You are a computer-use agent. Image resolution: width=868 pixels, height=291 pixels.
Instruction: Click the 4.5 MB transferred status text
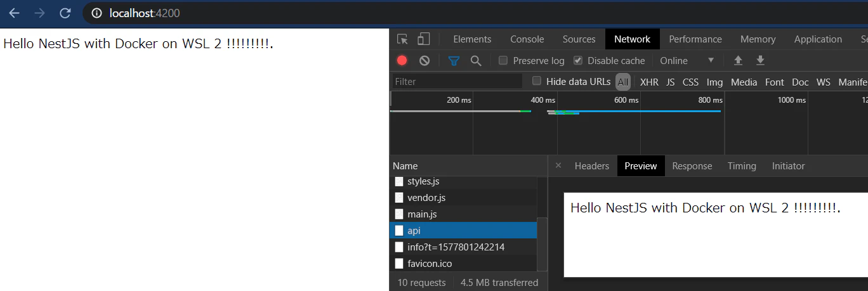tap(499, 283)
